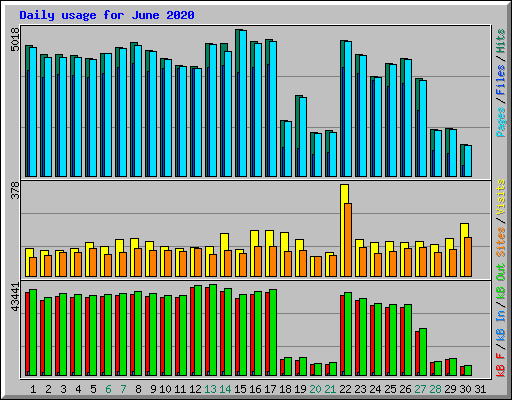Click the tallest yellow visits bar for day 22
Viewport: 512px width, 400px height.
pyautogui.click(x=343, y=230)
